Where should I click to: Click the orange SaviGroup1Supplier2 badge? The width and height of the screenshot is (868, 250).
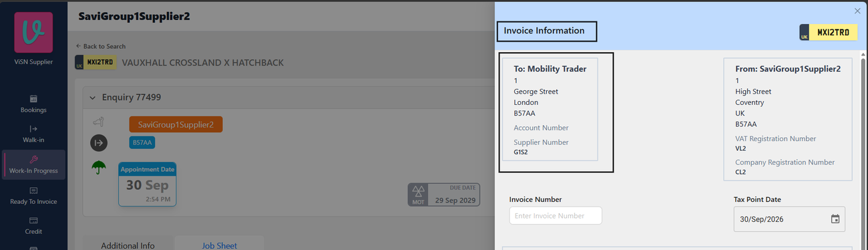pyautogui.click(x=176, y=124)
